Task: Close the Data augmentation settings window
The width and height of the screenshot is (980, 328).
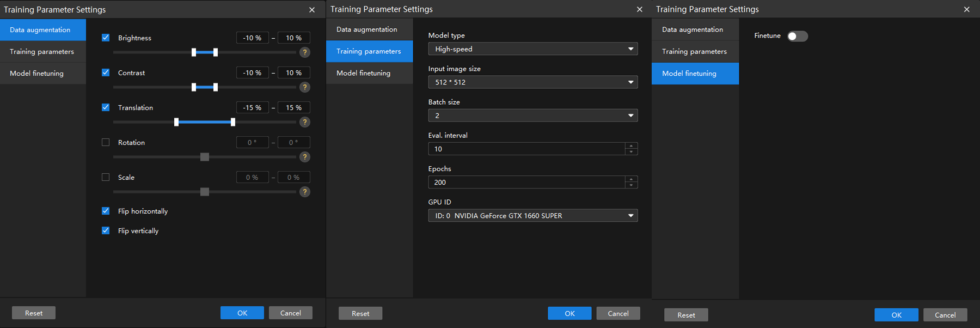Action: click(x=312, y=10)
